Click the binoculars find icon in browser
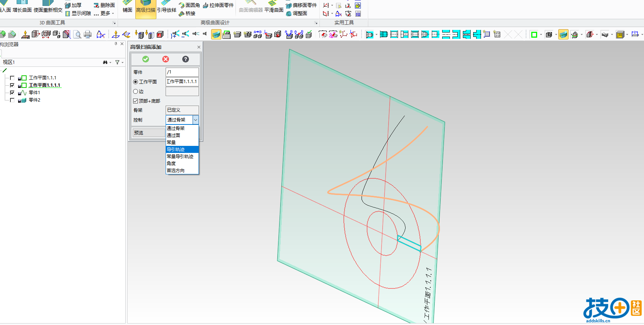The image size is (644, 325). point(105,62)
